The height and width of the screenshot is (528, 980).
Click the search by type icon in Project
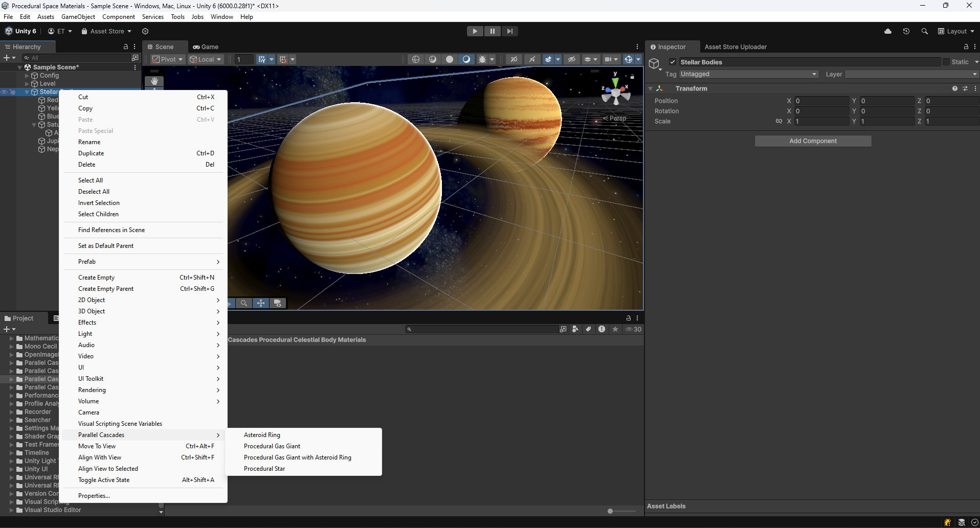pos(575,329)
